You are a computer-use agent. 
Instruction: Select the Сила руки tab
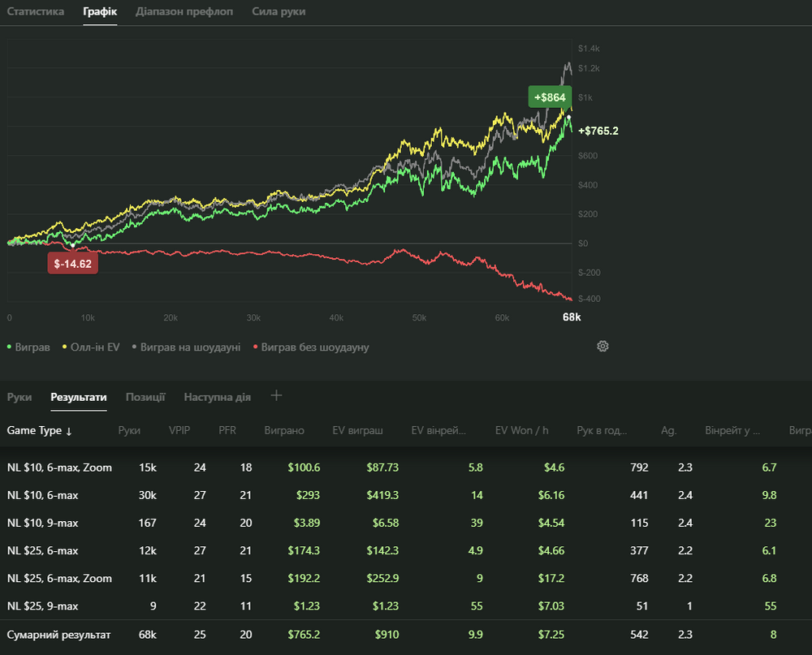pyautogui.click(x=279, y=12)
